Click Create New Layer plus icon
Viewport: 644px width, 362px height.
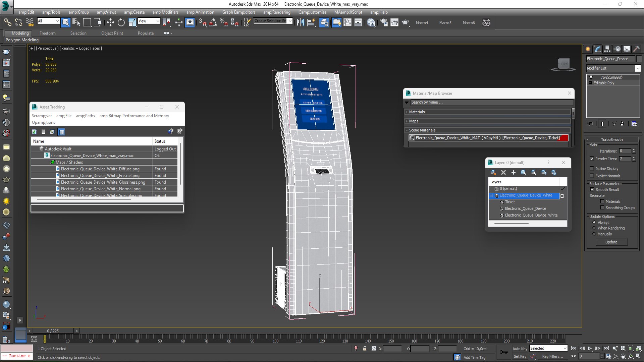513,172
